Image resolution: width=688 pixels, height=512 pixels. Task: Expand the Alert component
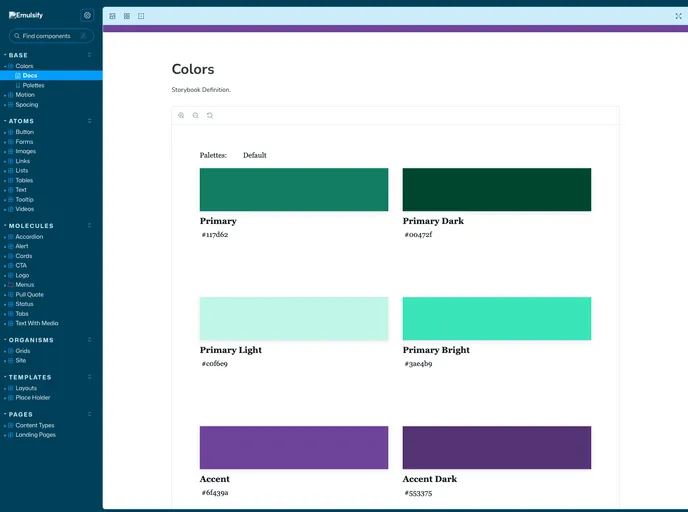pos(22,247)
